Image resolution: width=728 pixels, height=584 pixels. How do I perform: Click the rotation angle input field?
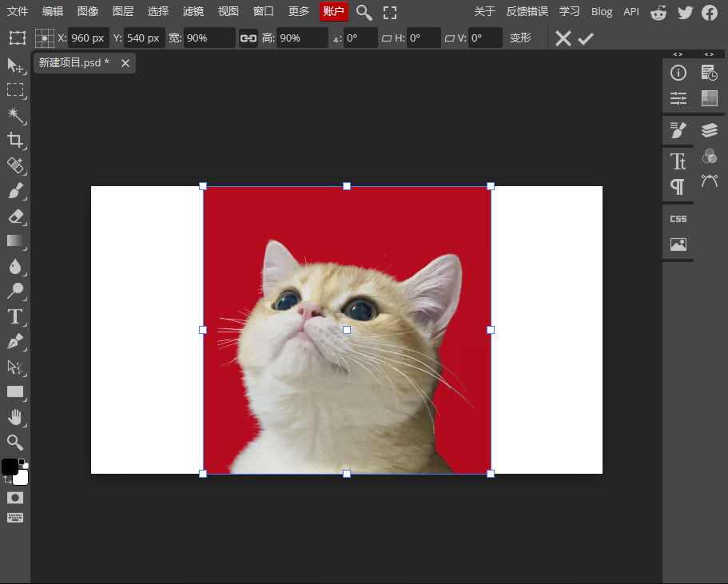[x=360, y=38]
